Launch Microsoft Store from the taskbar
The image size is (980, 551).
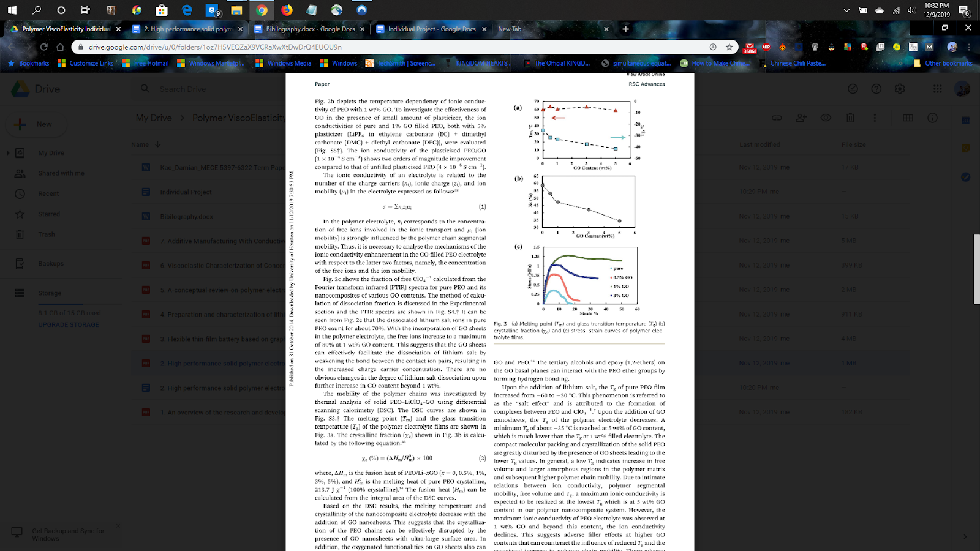tap(161, 10)
